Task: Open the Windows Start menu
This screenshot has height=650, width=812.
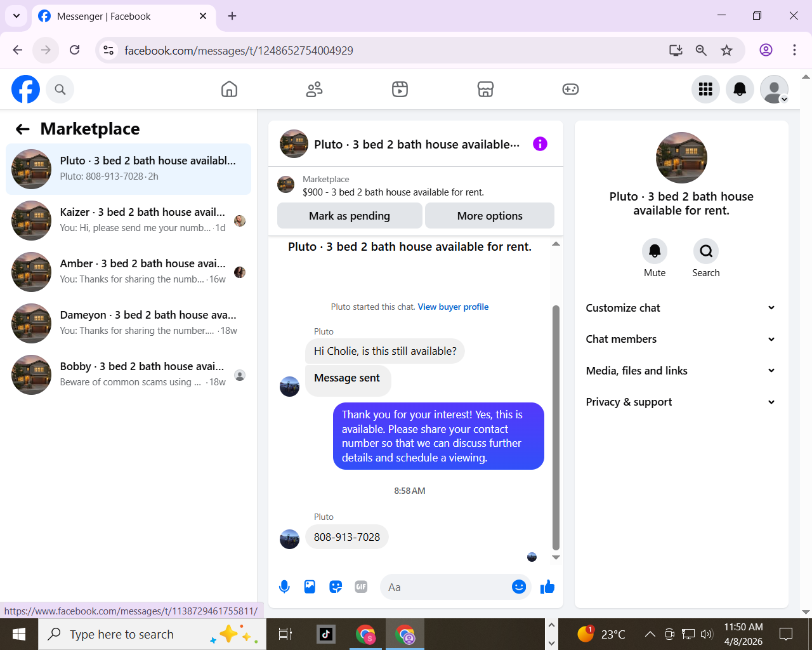Action: (x=19, y=634)
